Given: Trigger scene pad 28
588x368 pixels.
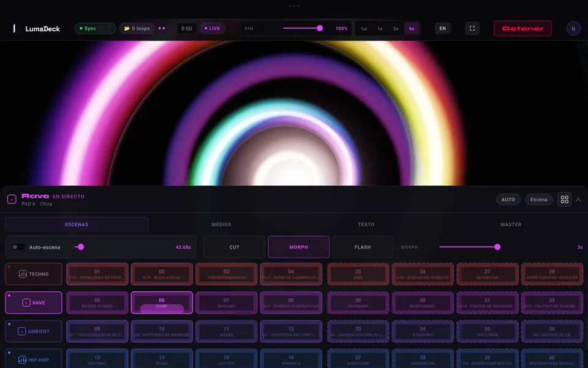Looking at the screenshot, I should (x=552, y=274).
